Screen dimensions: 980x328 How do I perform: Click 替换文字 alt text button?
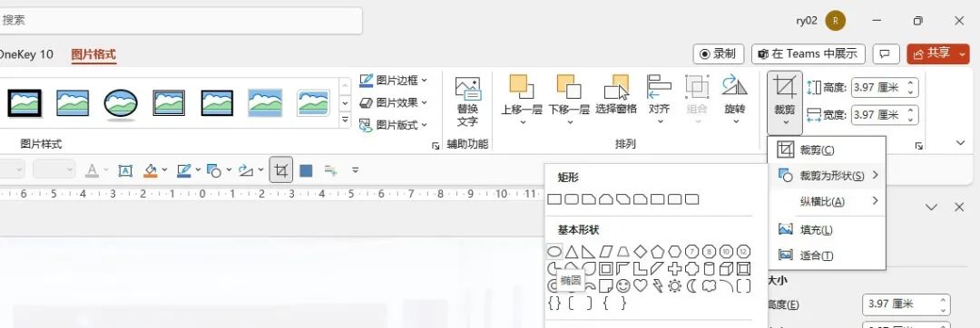tap(467, 101)
